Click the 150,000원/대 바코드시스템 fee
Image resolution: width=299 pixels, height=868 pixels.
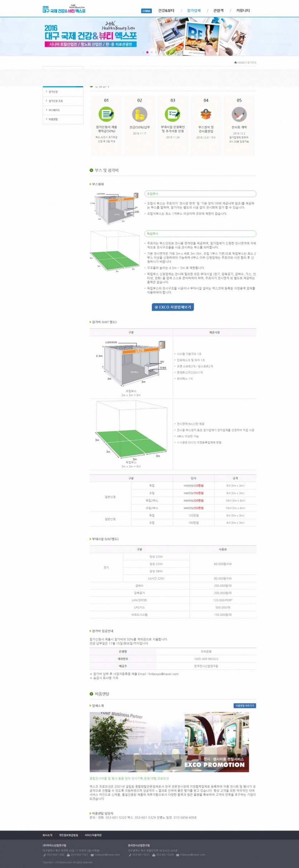click(223, 615)
